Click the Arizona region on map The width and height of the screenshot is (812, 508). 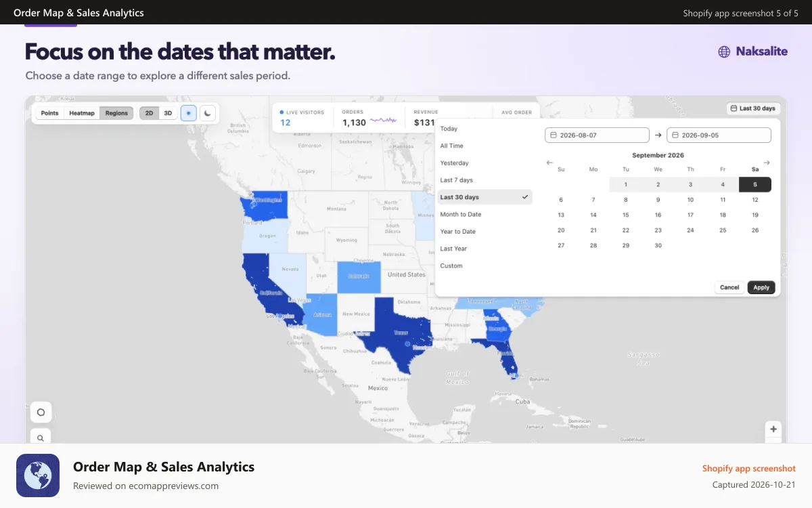321,315
